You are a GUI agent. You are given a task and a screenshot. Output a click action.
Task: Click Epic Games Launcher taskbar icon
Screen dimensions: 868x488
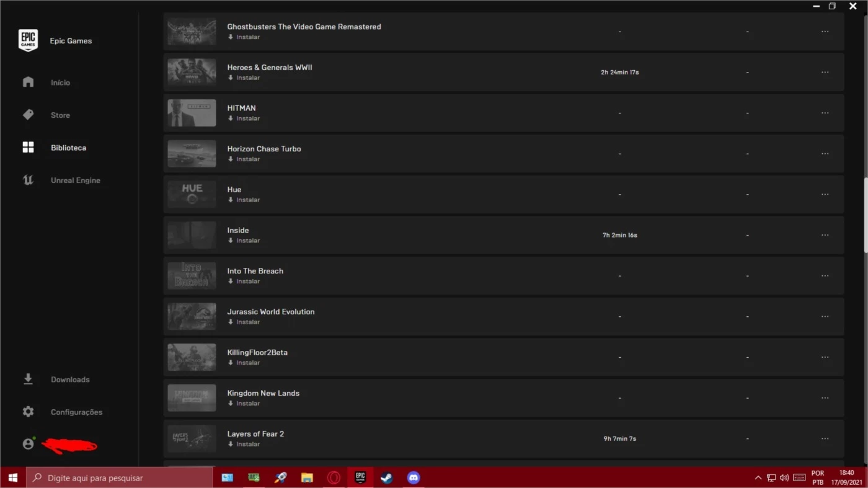[360, 477]
